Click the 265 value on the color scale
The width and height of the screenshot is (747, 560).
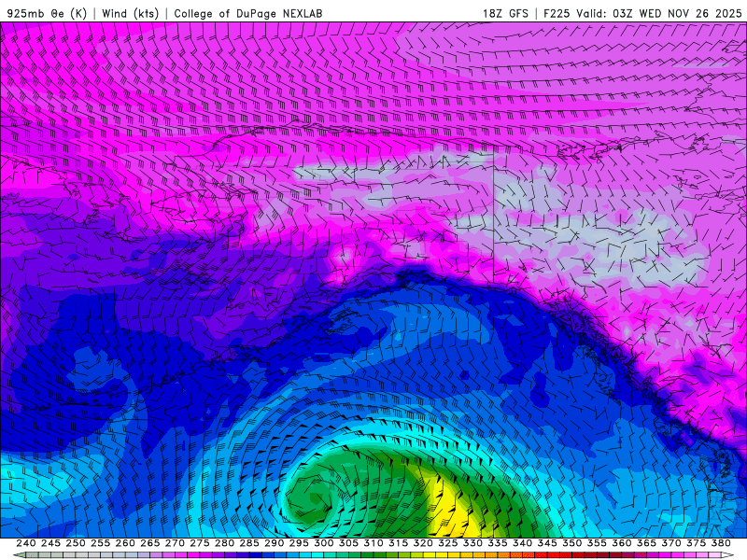[x=149, y=543]
